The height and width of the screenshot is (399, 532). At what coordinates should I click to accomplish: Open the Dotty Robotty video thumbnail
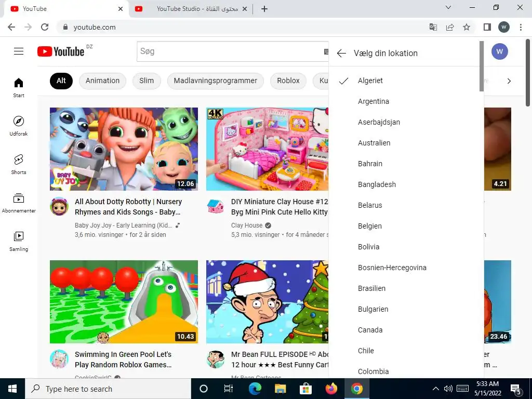tap(124, 149)
